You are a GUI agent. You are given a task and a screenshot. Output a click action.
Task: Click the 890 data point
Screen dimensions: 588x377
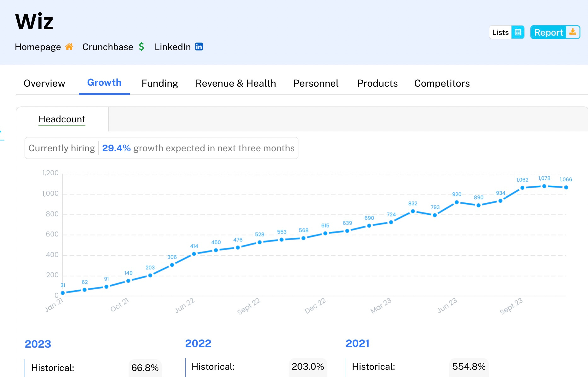479,205
